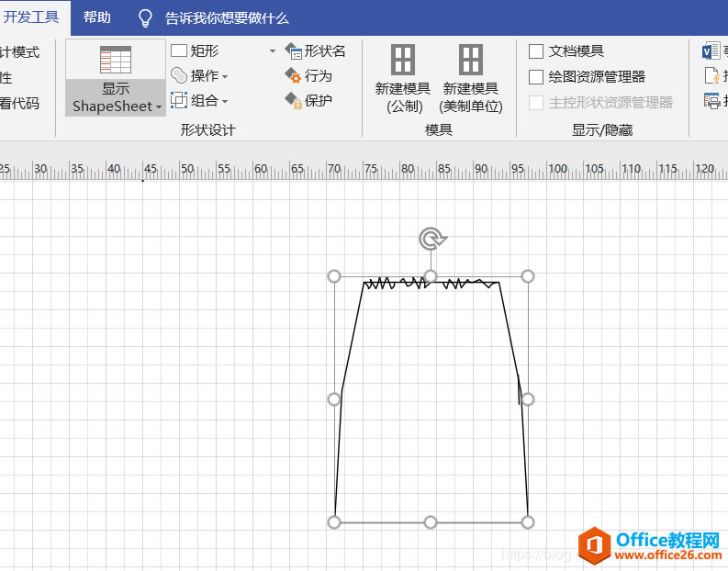
Task: Open the drawing tool arrow next to 矩形
Action: point(273,50)
